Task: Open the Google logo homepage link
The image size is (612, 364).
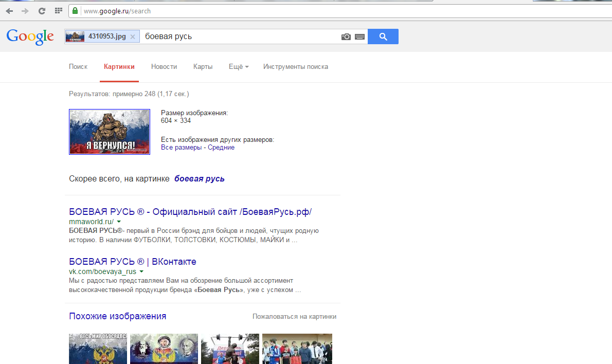Action: tap(30, 37)
